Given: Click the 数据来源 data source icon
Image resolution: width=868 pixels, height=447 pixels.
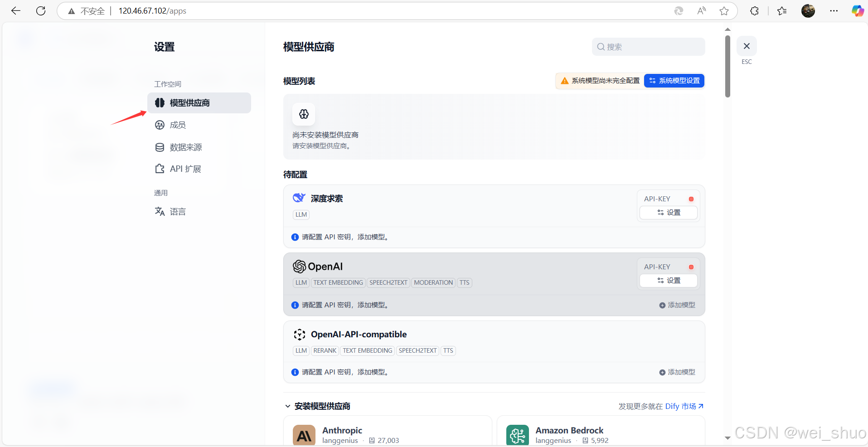Looking at the screenshot, I should pyautogui.click(x=160, y=147).
